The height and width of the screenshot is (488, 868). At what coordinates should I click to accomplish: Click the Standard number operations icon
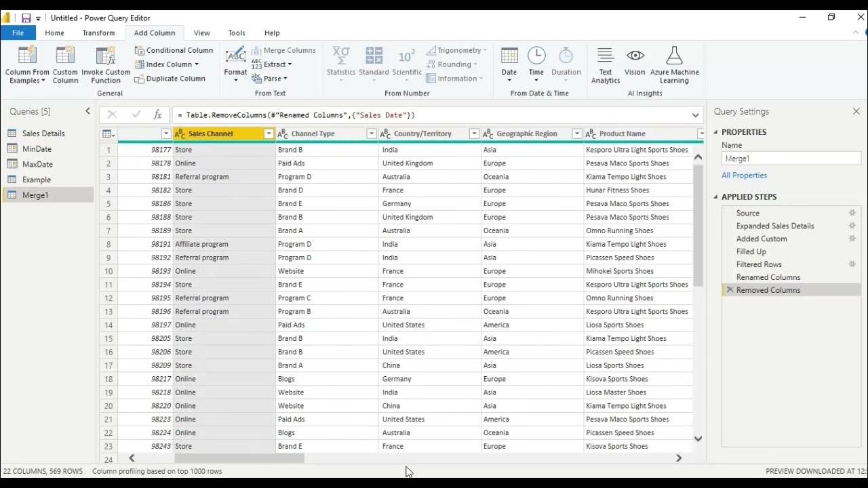pos(374,56)
